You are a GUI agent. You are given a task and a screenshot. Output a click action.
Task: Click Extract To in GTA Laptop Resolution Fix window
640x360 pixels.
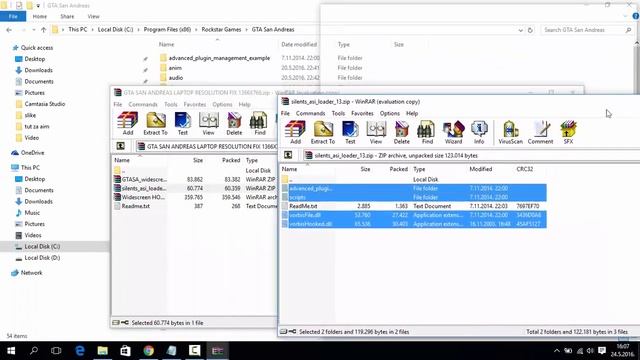point(156,124)
